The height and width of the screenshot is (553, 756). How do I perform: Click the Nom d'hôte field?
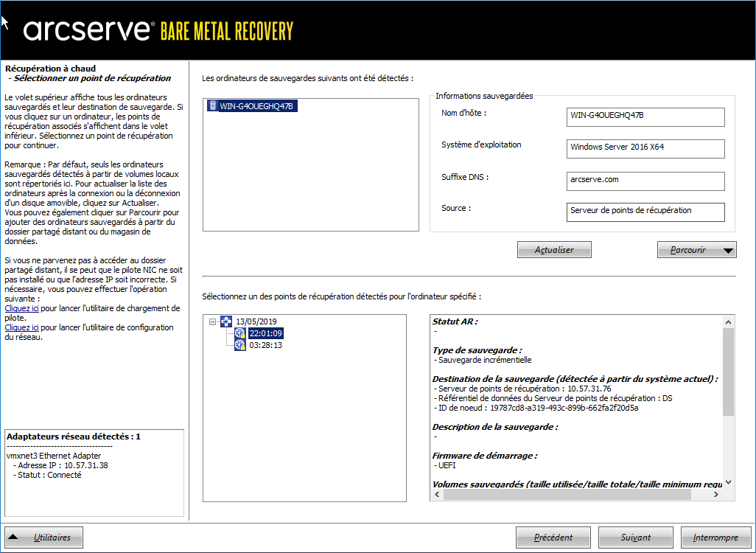coord(645,116)
